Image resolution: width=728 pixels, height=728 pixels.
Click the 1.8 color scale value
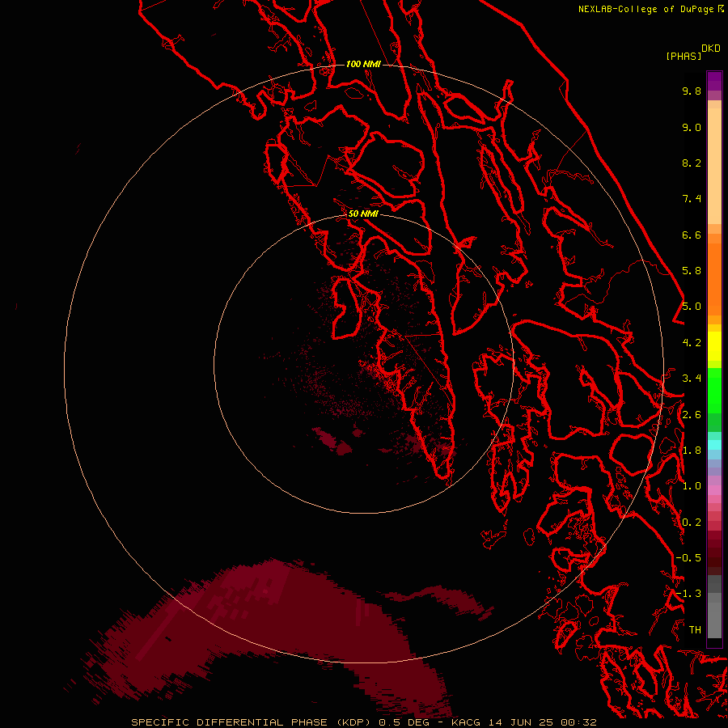(x=692, y=451)
